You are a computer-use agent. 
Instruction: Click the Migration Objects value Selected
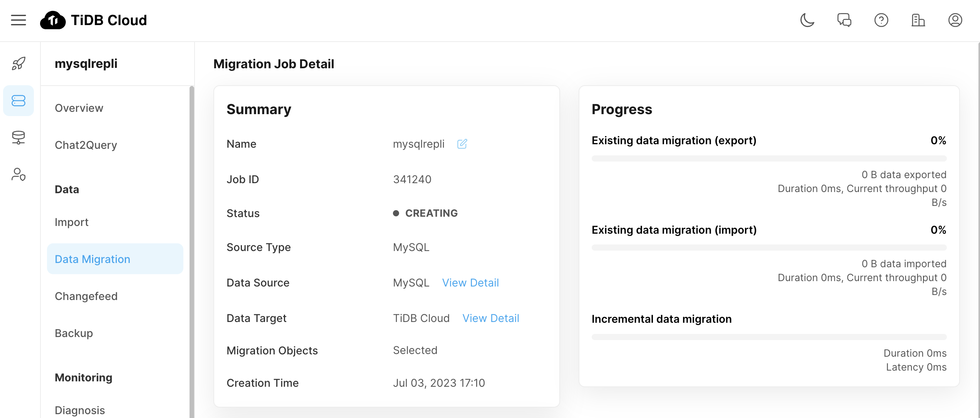click(415, 350)
